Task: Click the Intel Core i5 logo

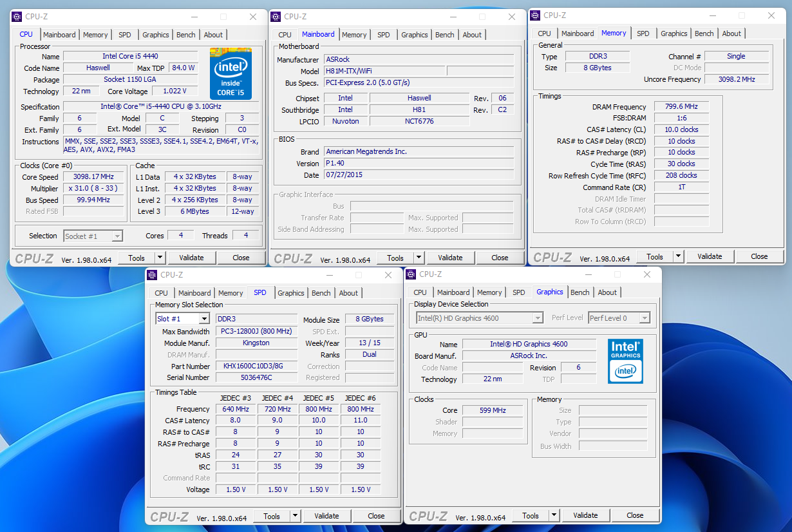Action: pos(231,73)
